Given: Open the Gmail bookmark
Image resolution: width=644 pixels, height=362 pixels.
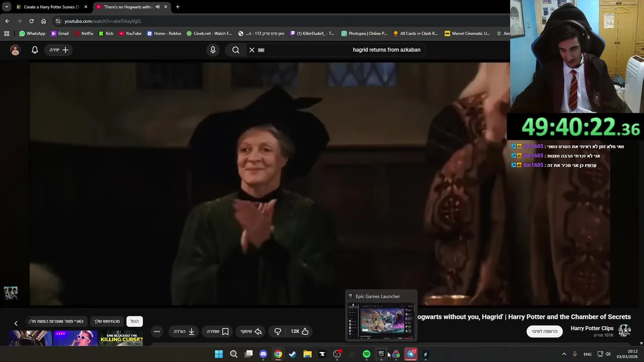Looking at the screenshot, I should tap(59, 34).
